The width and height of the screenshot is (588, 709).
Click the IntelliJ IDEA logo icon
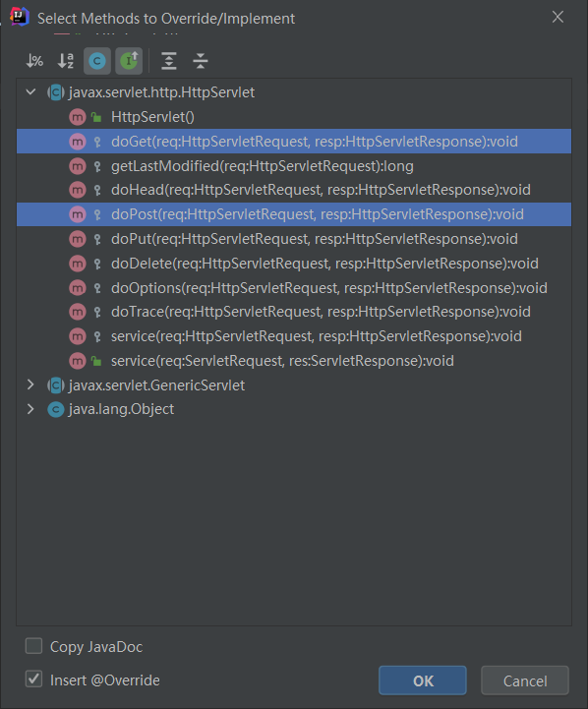[20, 17]
